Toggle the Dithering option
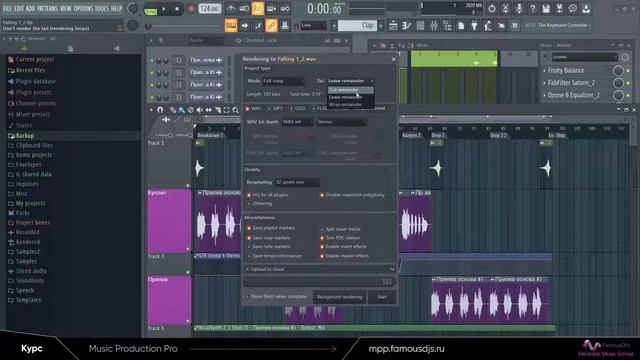 tap(259, 203)
